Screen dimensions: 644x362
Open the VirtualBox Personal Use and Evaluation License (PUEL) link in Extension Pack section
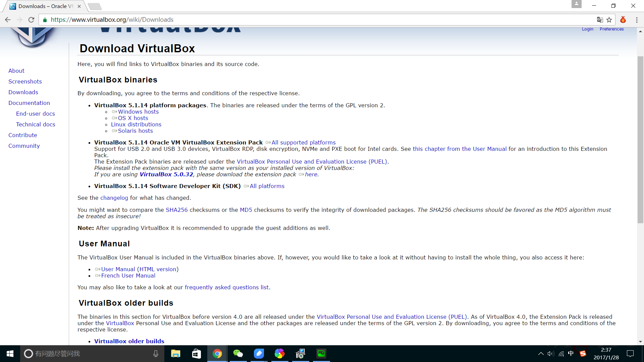click(312, 162)
